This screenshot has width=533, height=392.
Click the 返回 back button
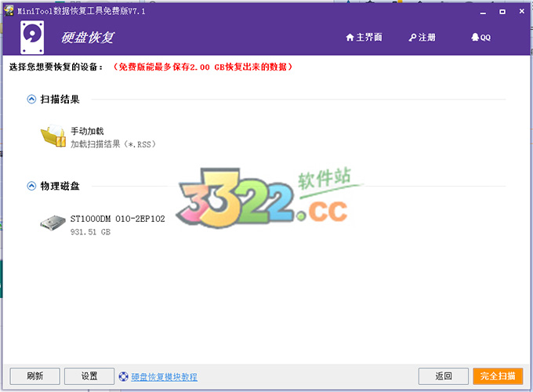click(444, 376)
